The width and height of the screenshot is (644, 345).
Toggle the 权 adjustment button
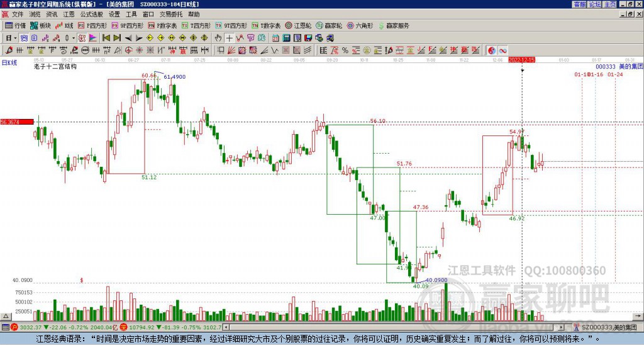82,38
